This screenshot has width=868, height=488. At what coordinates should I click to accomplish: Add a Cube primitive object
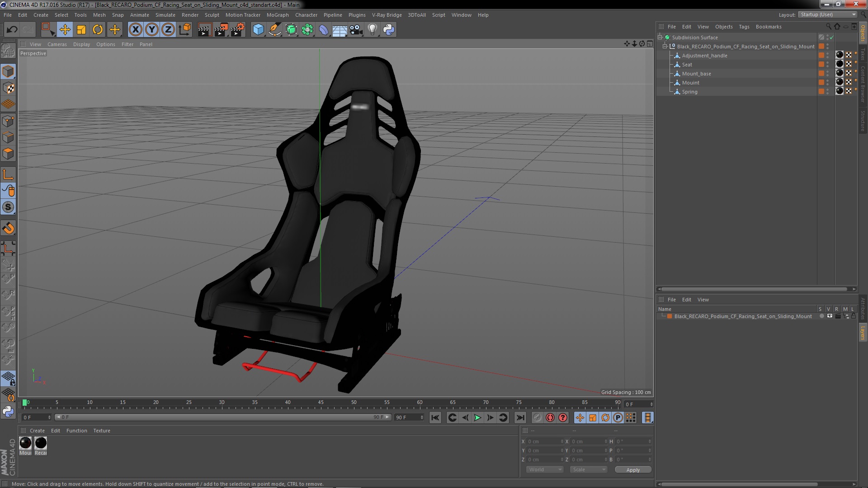[x=258, y=30]
